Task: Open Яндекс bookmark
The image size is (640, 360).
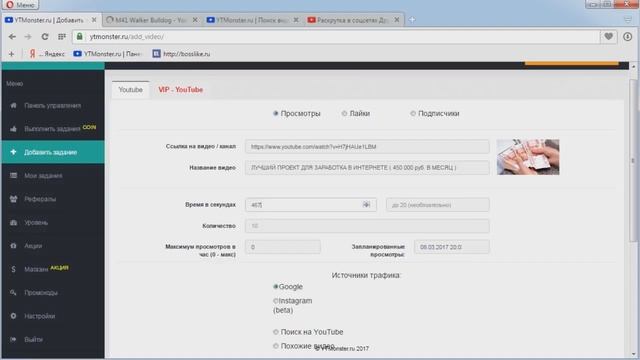Action: [47, 54]
